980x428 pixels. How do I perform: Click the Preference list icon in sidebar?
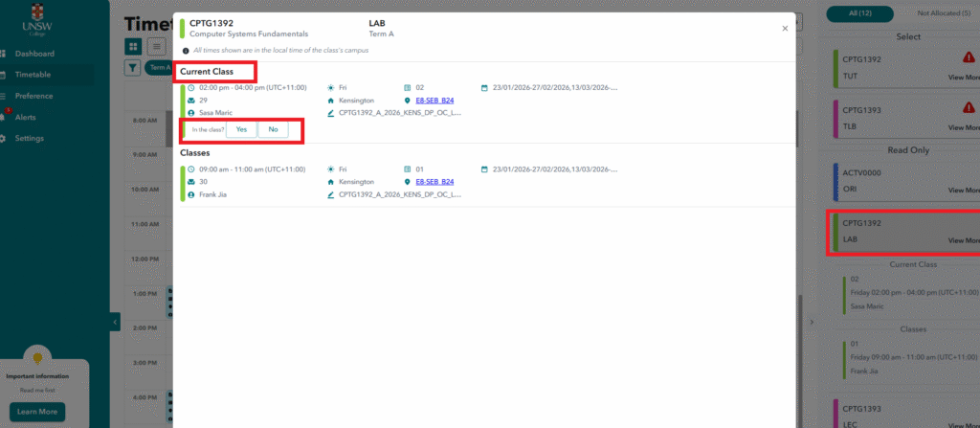click(x=4, y=96)
